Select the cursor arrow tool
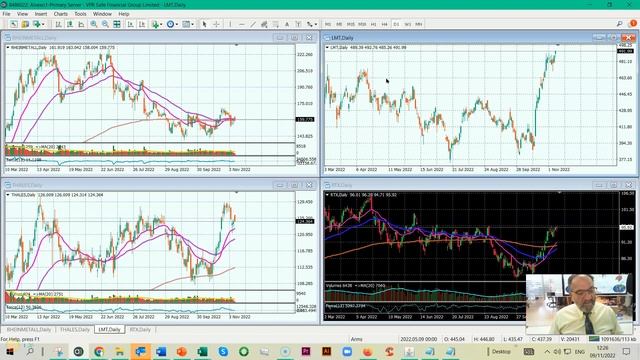 coord(204,24)
